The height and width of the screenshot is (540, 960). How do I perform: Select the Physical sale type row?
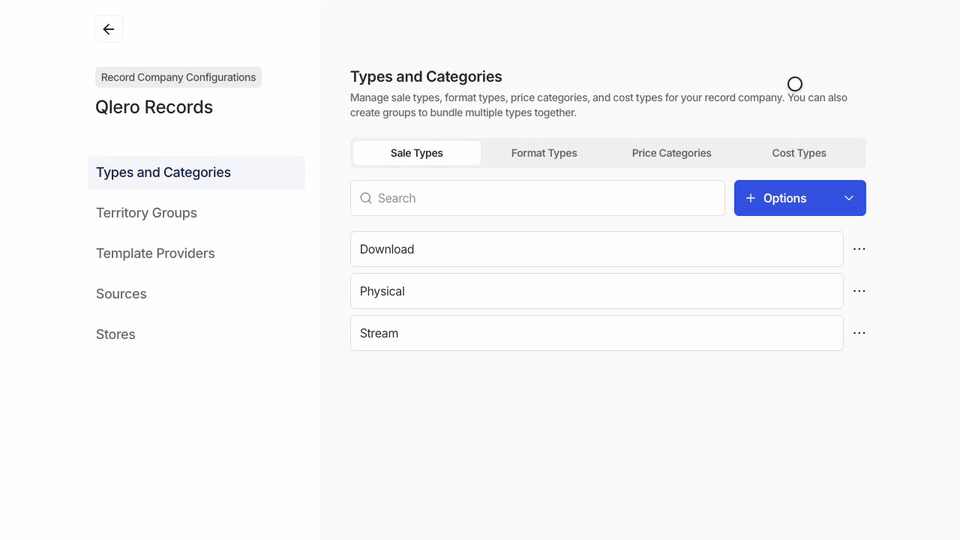(x=596, y=291)
